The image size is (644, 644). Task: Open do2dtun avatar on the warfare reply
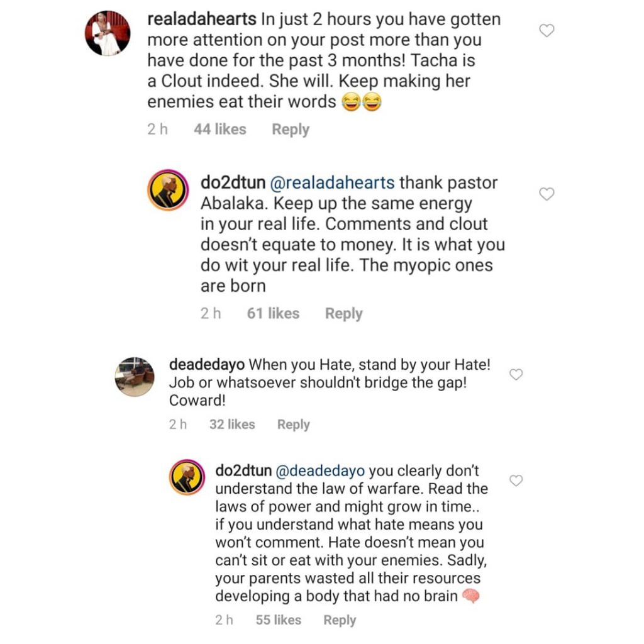pos(188,478)
